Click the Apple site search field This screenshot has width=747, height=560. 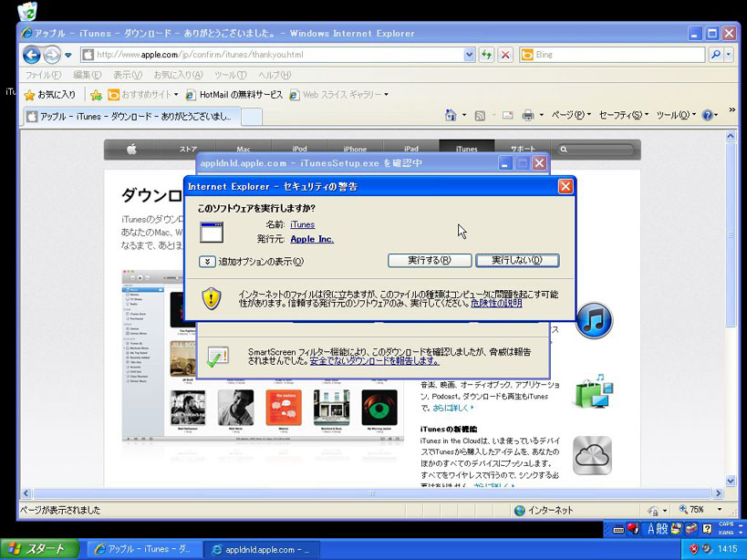[597, 150]
